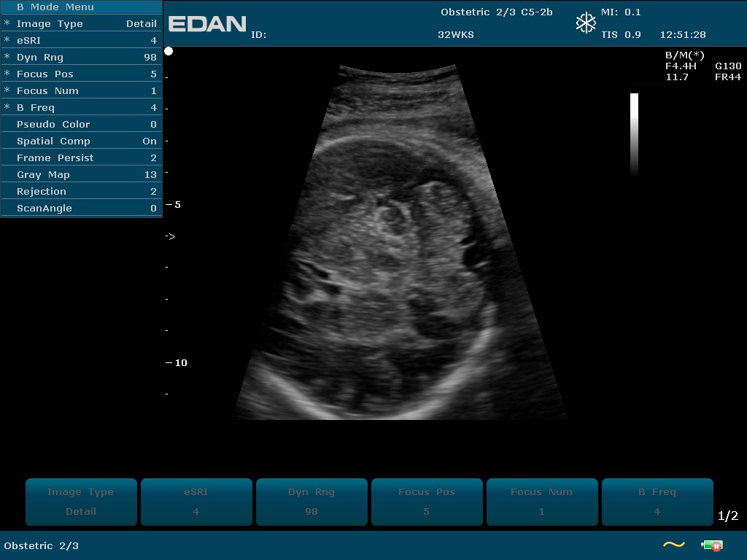Select Frame Persist menu row
The image size is (747, 560).
pyautogui.click(x=81, y=158)
